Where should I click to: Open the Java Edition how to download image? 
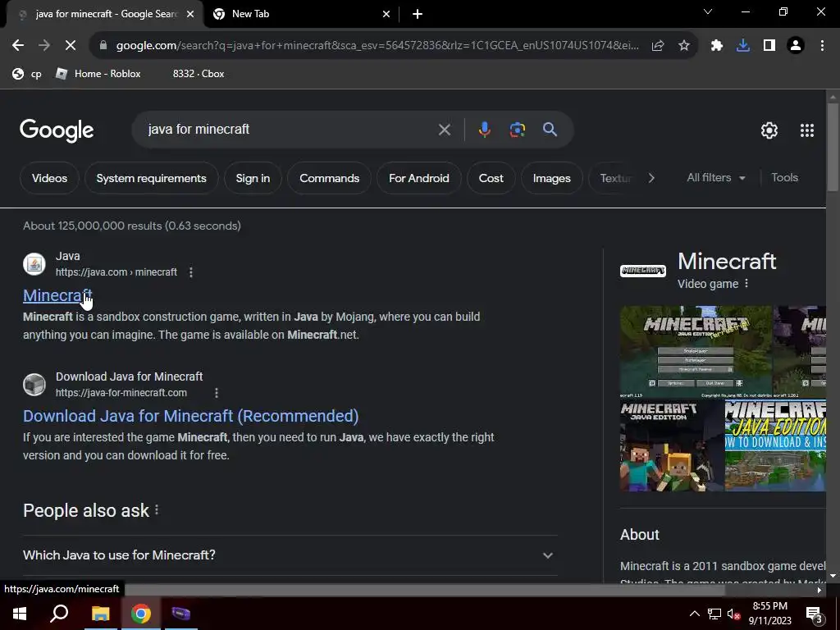(x=775, y=445)
